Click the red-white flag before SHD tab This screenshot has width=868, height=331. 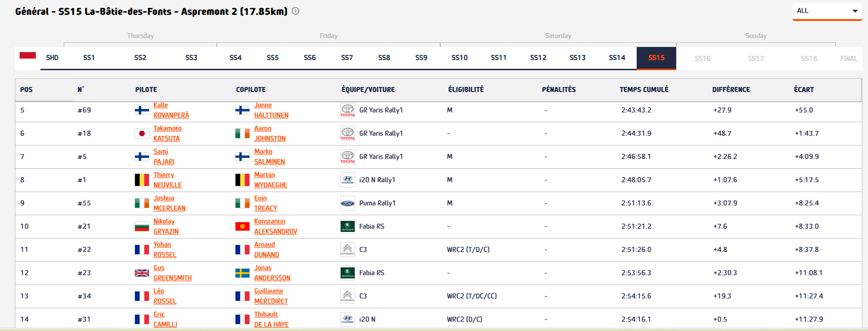click(x=27, y=56)
